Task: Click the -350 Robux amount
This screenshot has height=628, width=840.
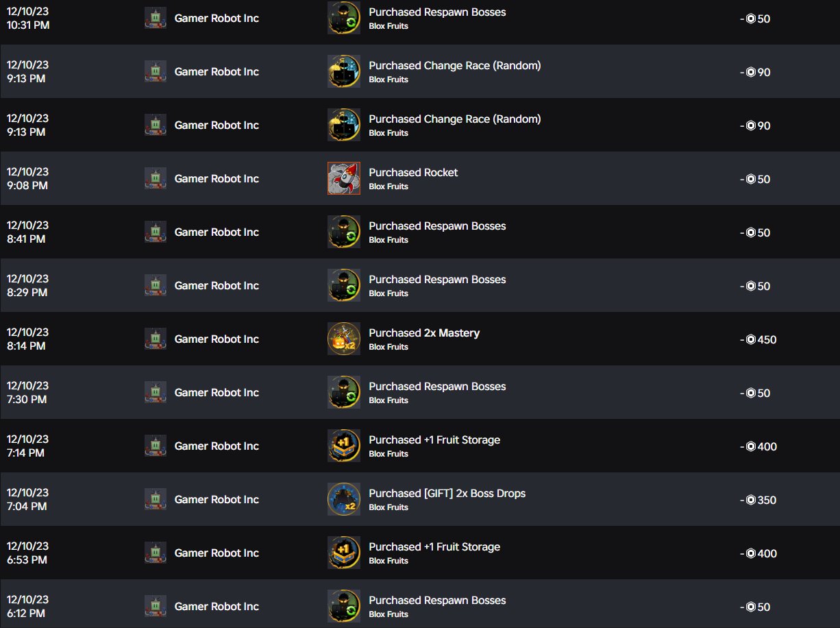Action: pos(758,500)
